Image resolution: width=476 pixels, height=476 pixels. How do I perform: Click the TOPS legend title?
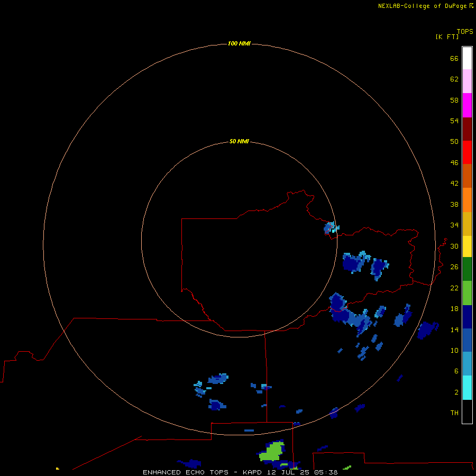click(465, 31)
